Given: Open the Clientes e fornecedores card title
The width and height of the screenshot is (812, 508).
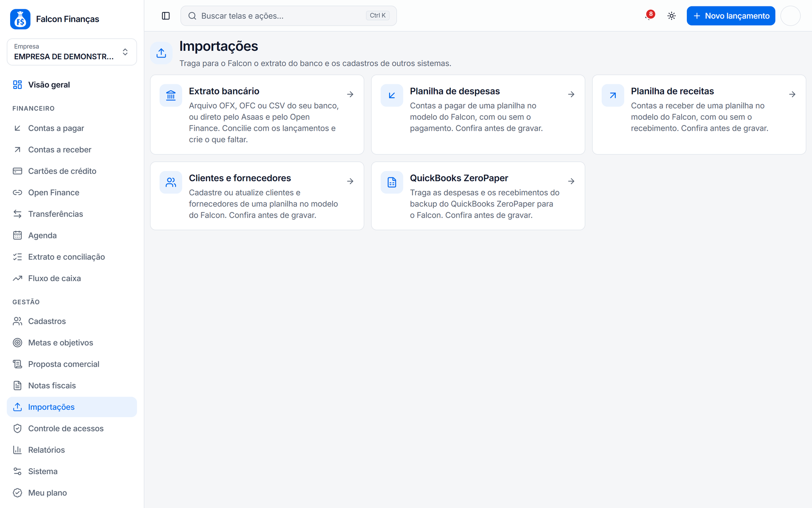Looking at the screenshot, I should (240, 178).
